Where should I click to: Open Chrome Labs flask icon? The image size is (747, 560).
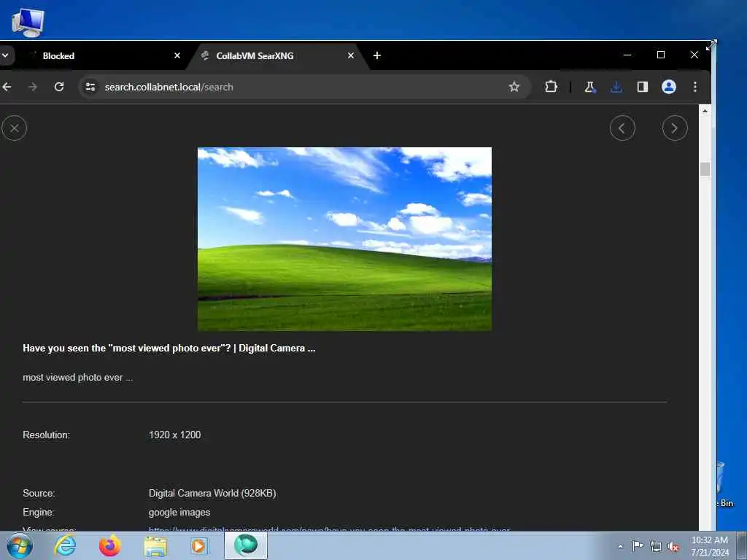tap(589, 87)
